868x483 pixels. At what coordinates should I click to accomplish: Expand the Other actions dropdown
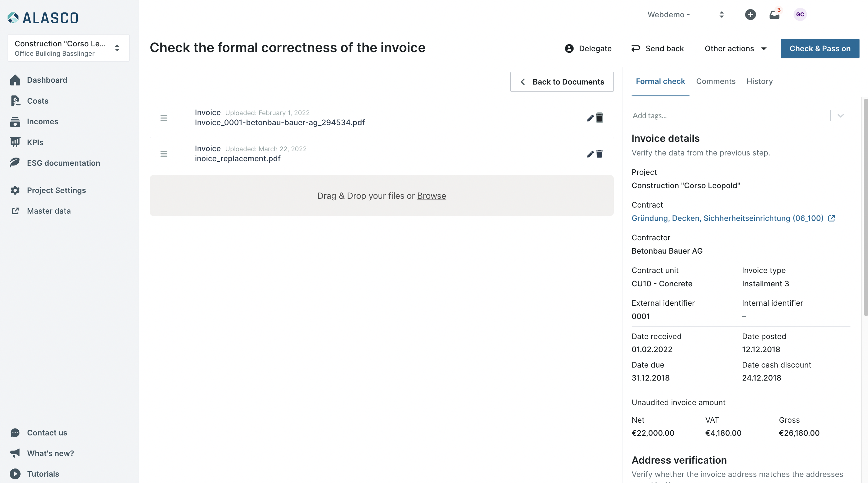pos(735,48)
